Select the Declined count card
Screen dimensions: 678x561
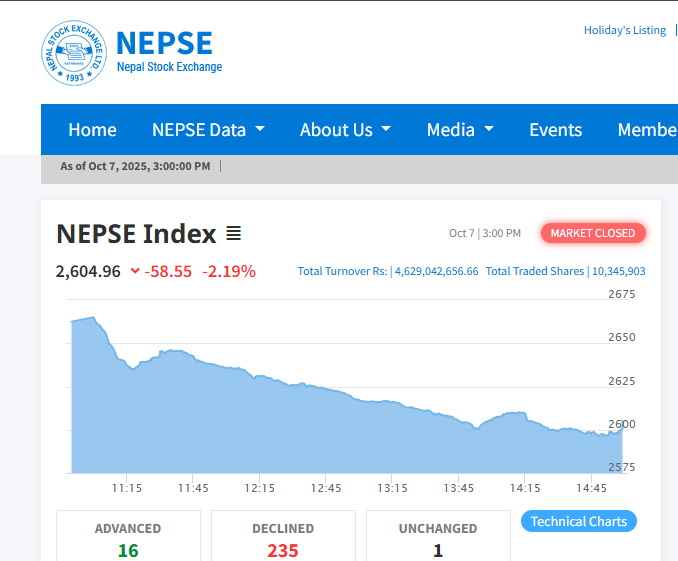click(x=283, y=538)
